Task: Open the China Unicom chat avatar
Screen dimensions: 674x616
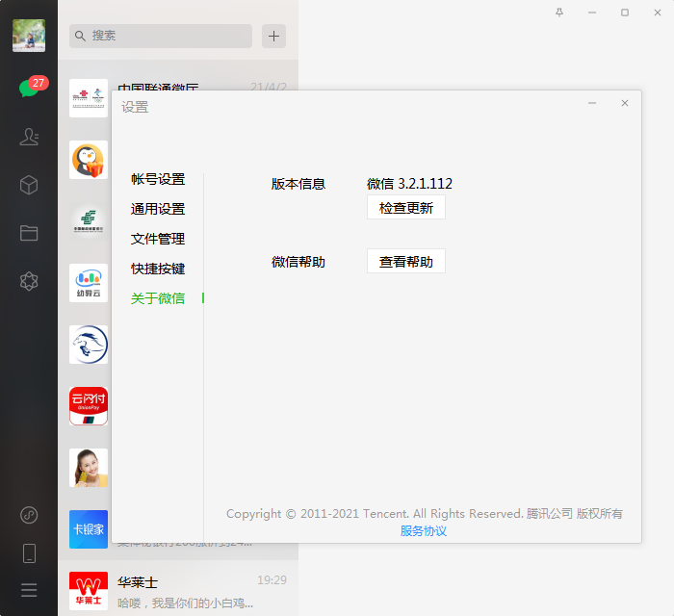Action: [x=89, y=98]
